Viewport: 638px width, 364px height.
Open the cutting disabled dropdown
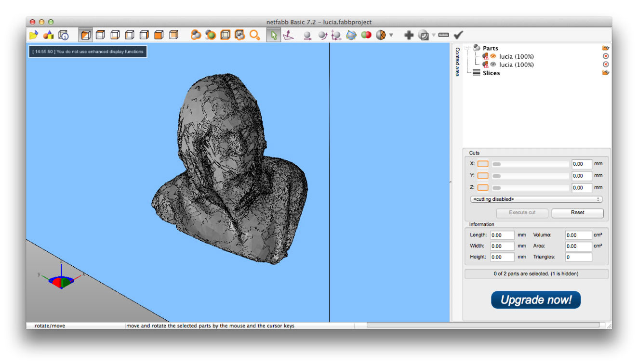point(536,199)
